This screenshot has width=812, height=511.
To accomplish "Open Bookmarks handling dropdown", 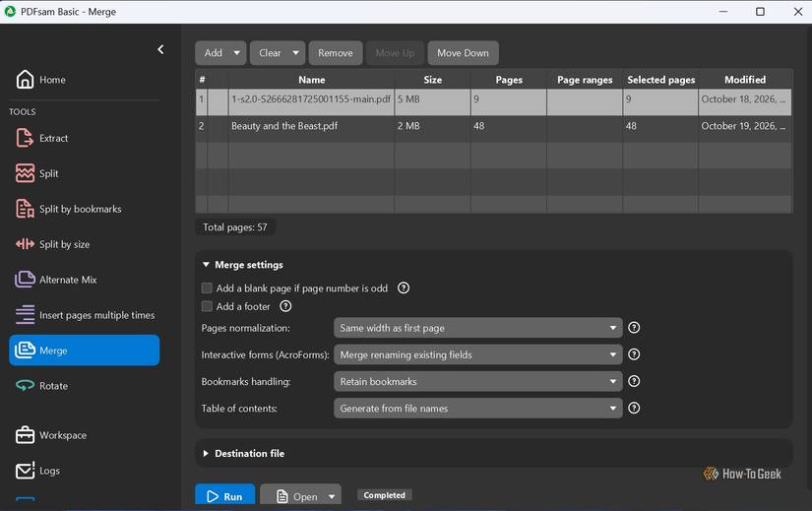I will point(478,381).
